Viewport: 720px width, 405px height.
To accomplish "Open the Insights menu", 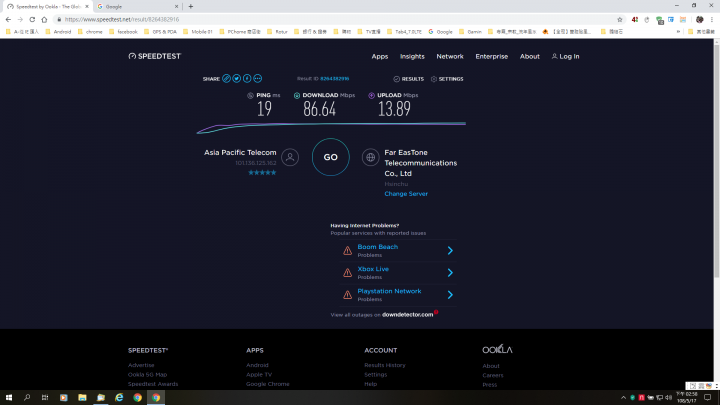I will (x=412, y=56).
